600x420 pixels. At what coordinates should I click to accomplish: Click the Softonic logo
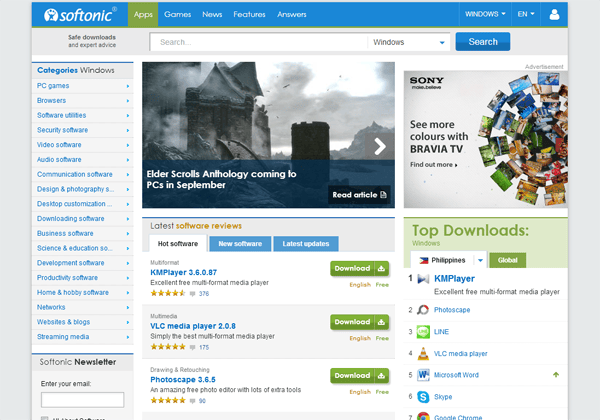coord(80,15)
